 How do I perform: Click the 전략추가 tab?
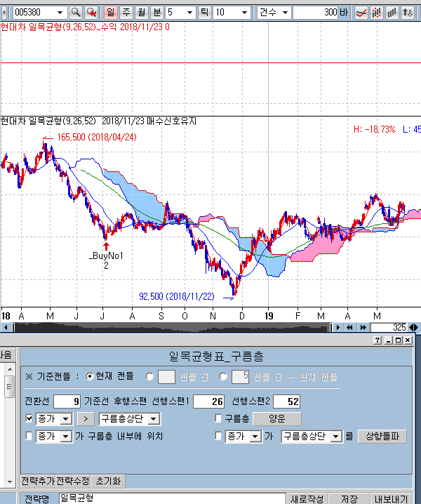(x=37, y=482)
